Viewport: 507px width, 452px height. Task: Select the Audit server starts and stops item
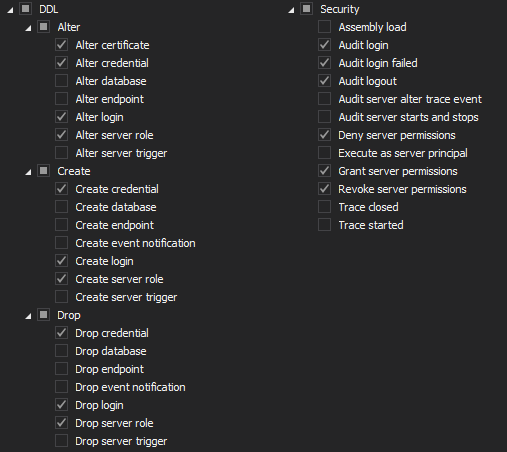(x=408, y=117)
